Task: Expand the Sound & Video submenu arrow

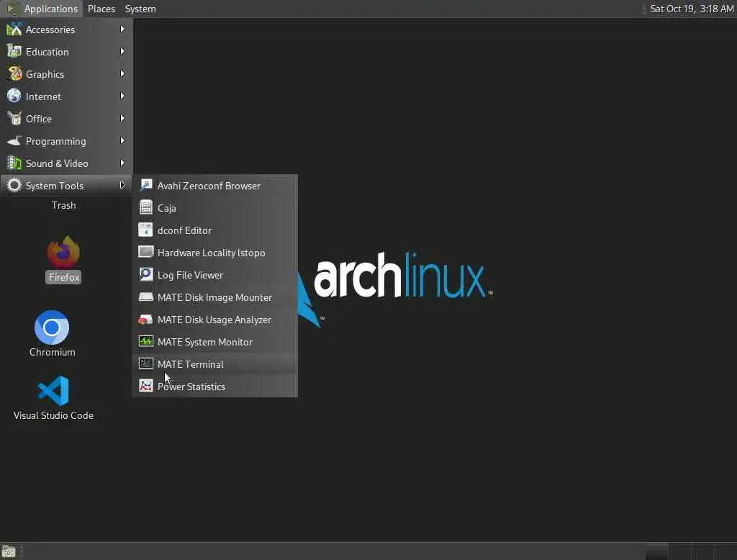Action: click(x=122, y=163)
